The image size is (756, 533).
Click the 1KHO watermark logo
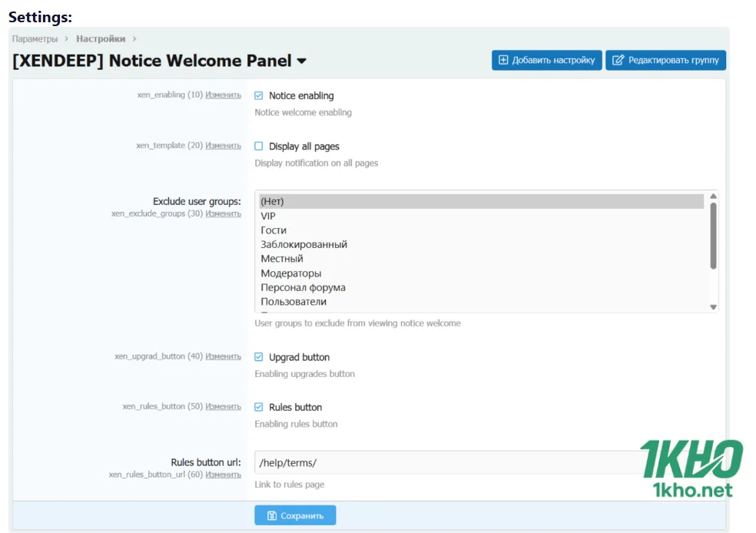[691, 468]
